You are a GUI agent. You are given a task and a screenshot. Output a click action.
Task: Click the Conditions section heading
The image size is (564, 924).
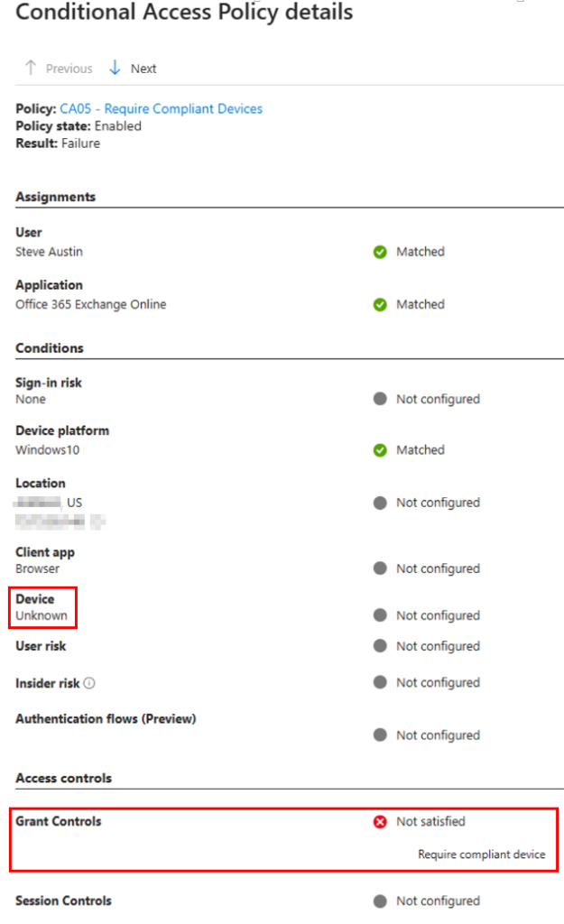(50, 348)
